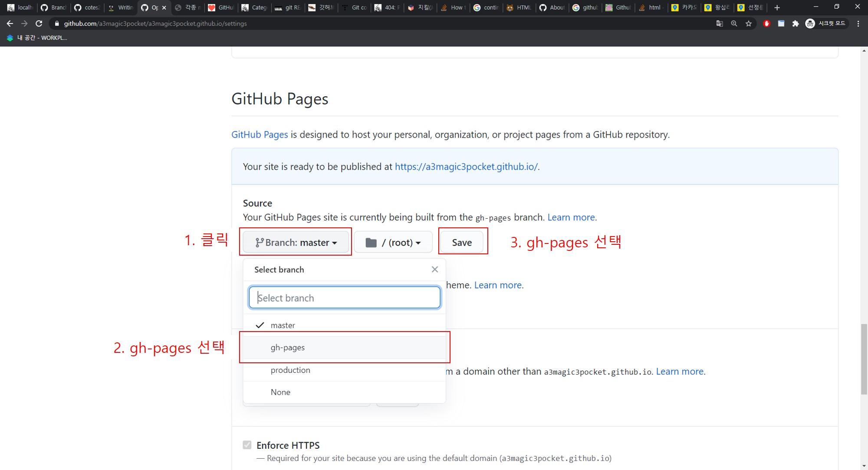Close the active Options tab
The height and width of the screenshot is (470, 868).
[164, 7]
